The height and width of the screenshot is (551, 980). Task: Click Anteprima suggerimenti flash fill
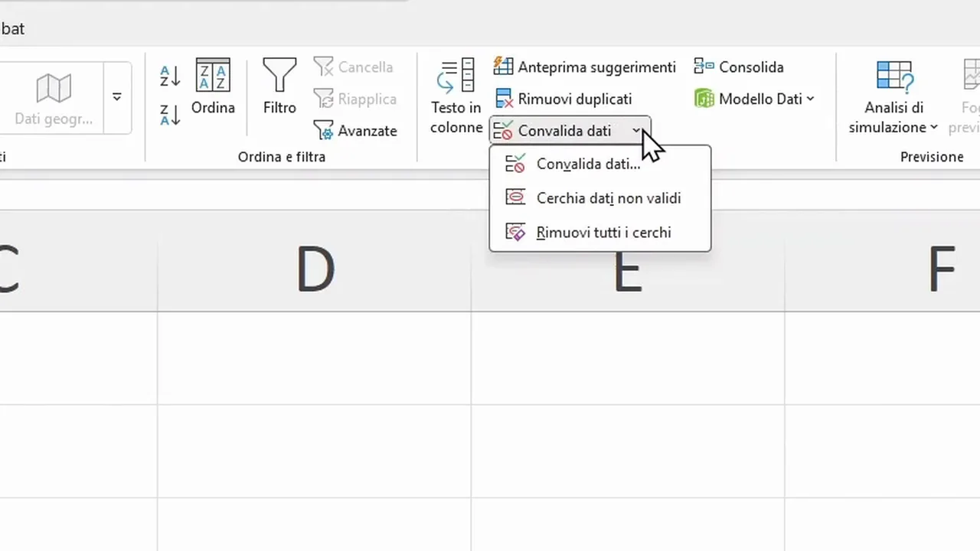pos(584,67)
